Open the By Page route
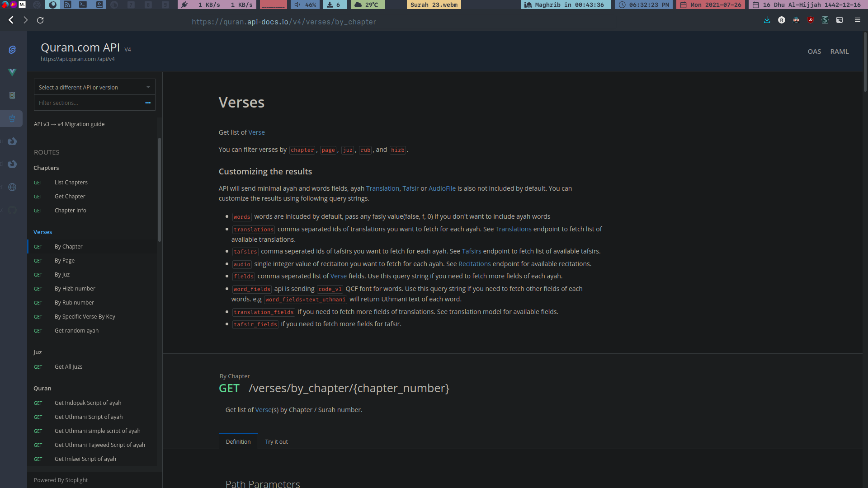This screenshot has height=488, width=868. [x=65, y=261]
